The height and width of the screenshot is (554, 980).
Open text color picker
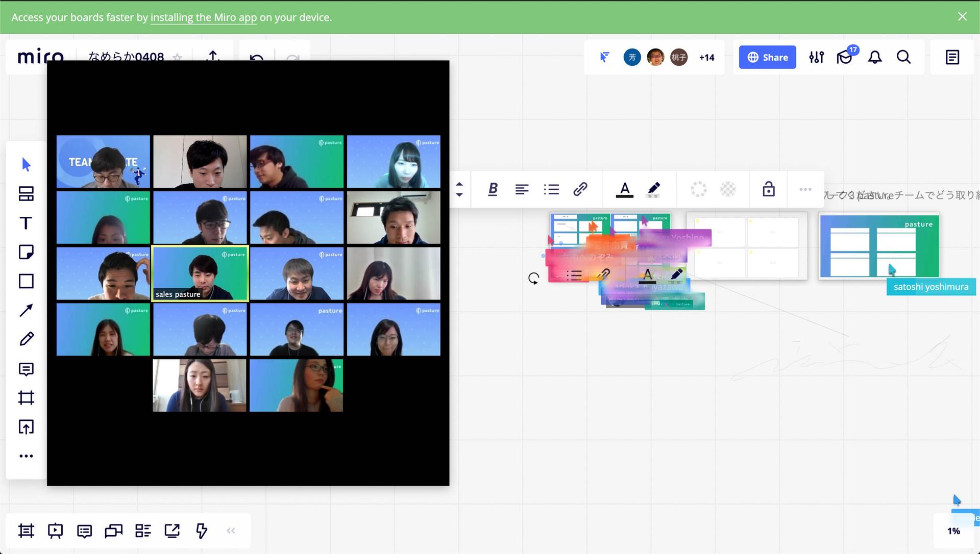point(624,189)
